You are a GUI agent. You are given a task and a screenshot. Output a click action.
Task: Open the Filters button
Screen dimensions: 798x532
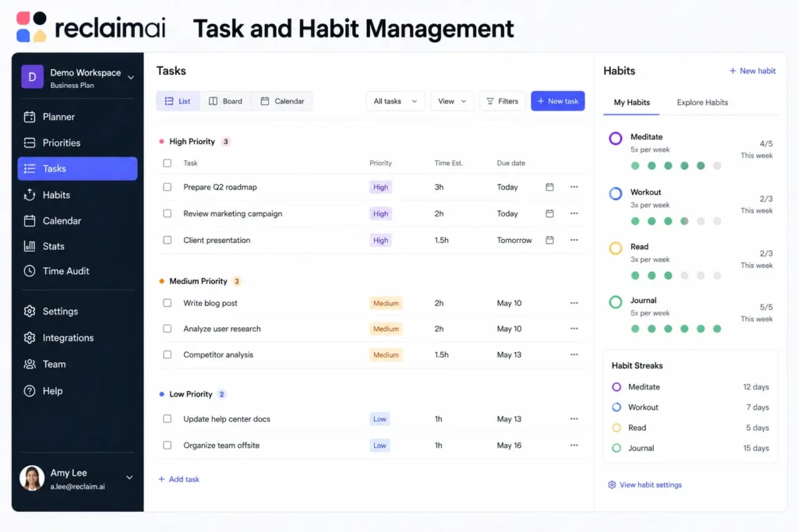point(503,101)
